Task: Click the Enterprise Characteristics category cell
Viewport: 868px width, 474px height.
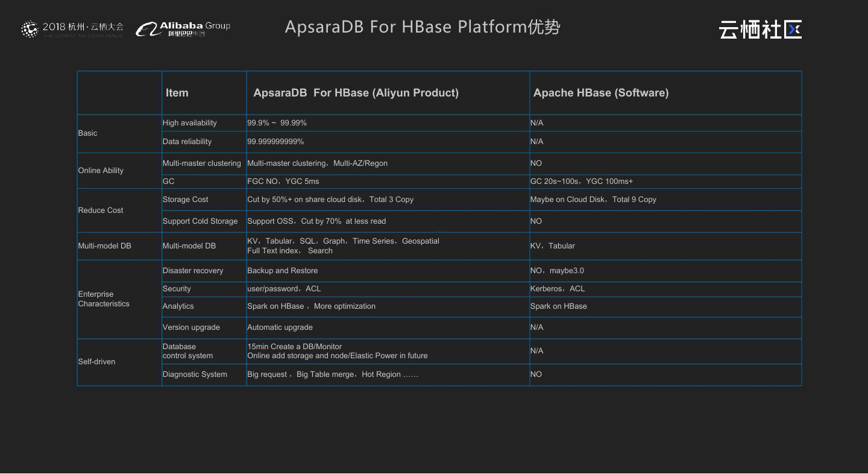Action: tap(104, 299)
